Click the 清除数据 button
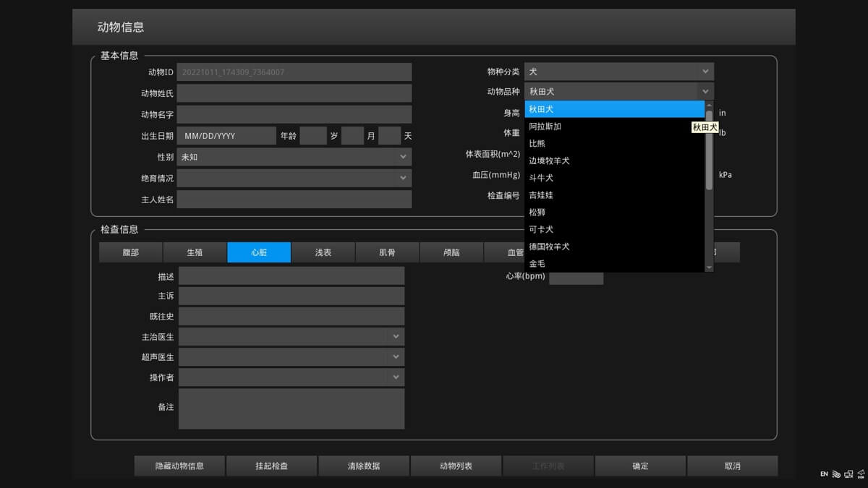 pyautogui.click(x=364, y=466)
